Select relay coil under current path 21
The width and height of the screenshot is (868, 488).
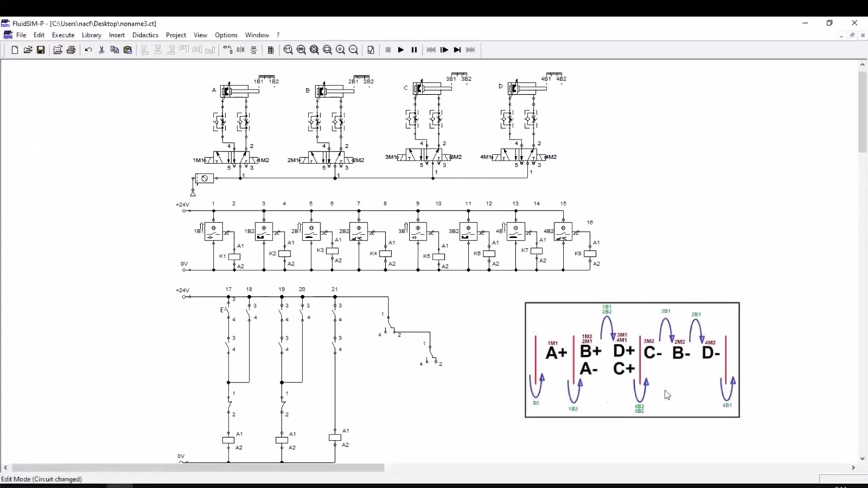tap(334, 438)
